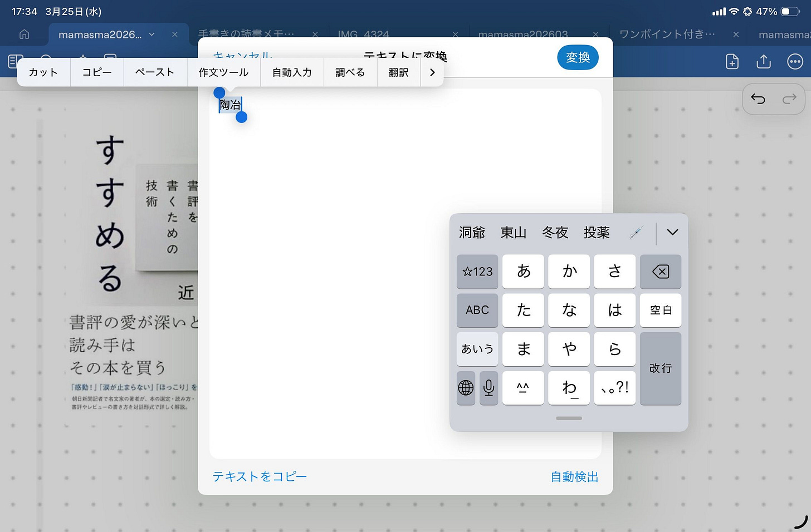
Task: Collapse the keyboard with the down chevron
Action: [672, 232]
